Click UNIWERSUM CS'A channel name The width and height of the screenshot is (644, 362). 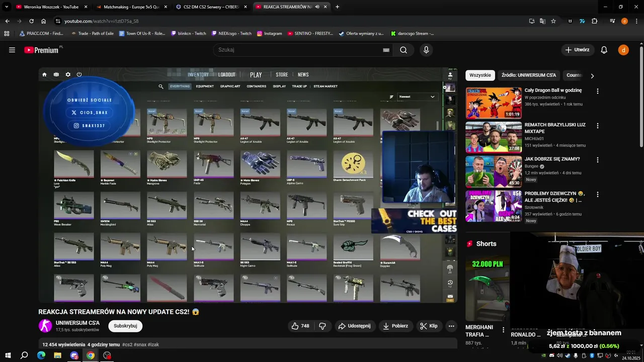click(x=77, y=323)
